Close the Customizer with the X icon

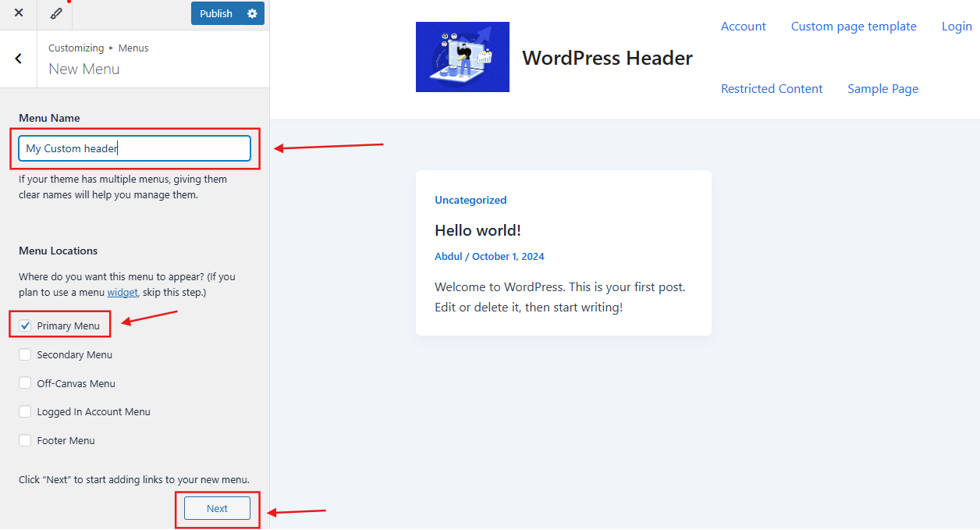(x=18, y=13)
